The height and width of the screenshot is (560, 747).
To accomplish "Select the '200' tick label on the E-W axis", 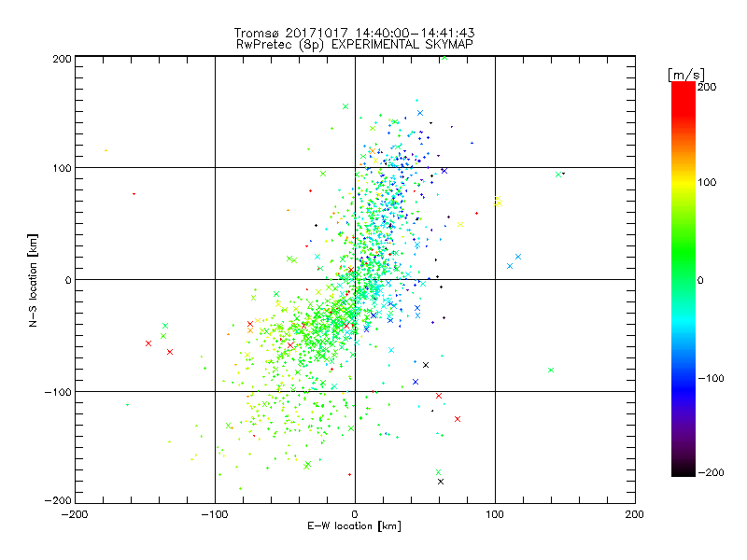I will coord(635,514).
